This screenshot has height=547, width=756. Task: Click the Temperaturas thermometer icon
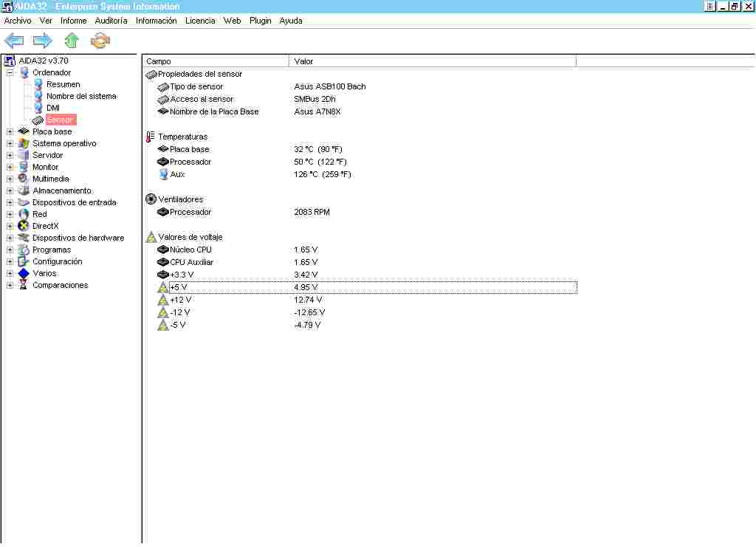[x=151, y=137]
